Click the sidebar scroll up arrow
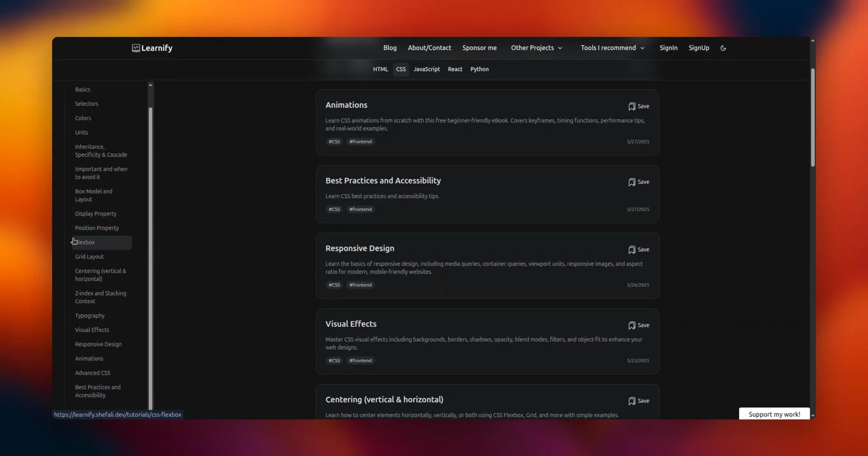 coord(151,85)
